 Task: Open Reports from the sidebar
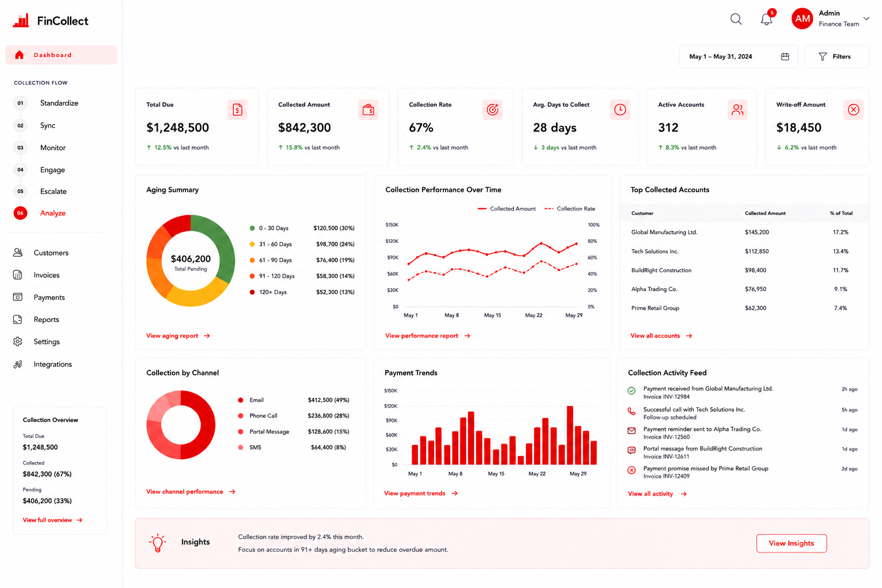pos(36,320)
